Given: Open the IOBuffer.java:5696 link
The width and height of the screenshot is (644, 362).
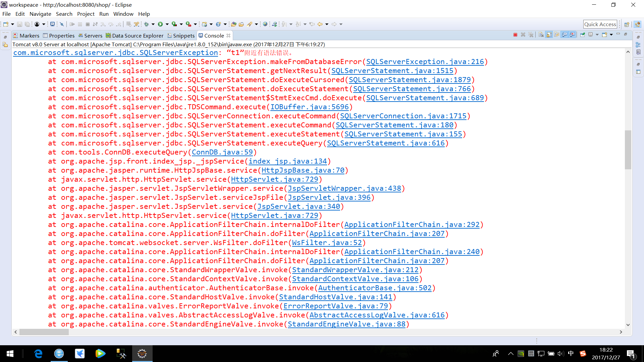Looking at the screenshot, I should coord(310,107).
